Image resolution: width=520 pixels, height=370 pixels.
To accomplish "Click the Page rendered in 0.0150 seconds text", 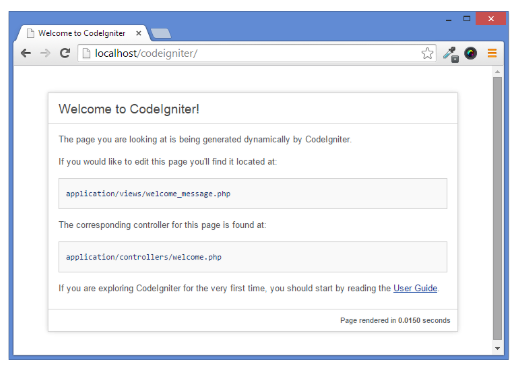I will click(395, 320).
